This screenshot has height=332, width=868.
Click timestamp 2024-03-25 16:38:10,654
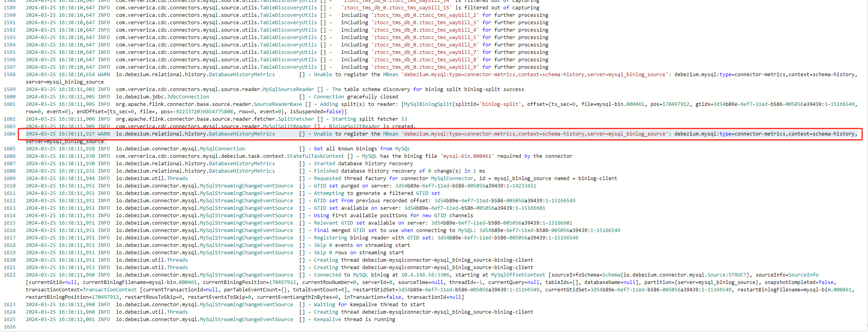pos(60,75)
